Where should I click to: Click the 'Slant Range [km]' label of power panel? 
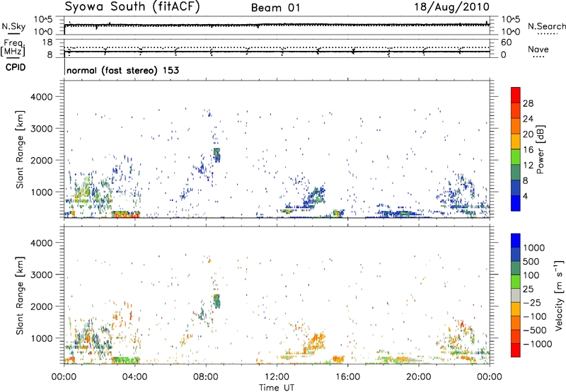(x=20, y=149)
